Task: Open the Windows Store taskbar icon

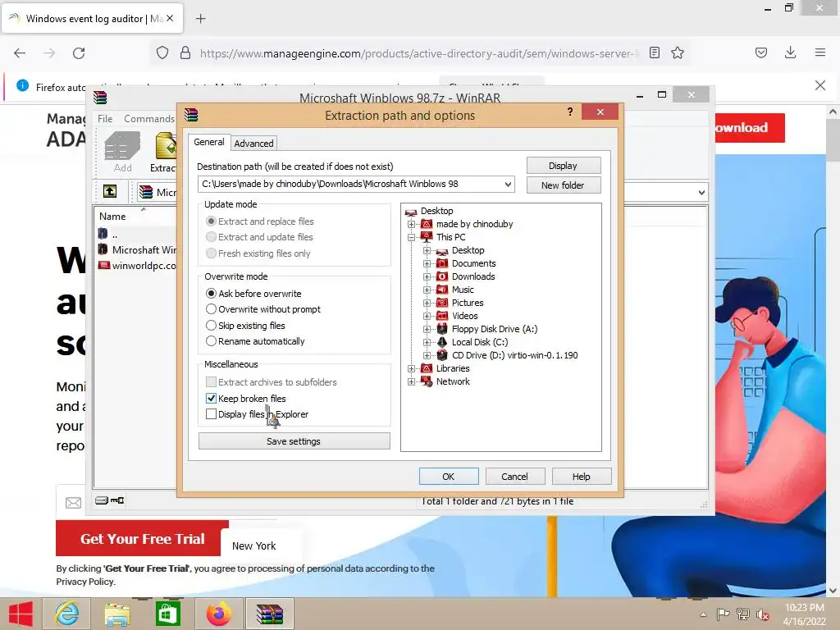Action: click(x=167, y=614)
